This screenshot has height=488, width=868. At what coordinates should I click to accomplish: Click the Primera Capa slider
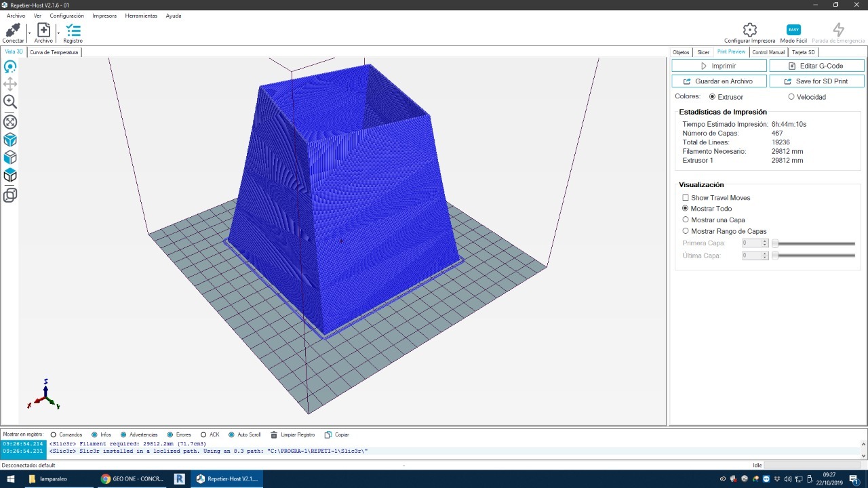click(x=814, y=243)
